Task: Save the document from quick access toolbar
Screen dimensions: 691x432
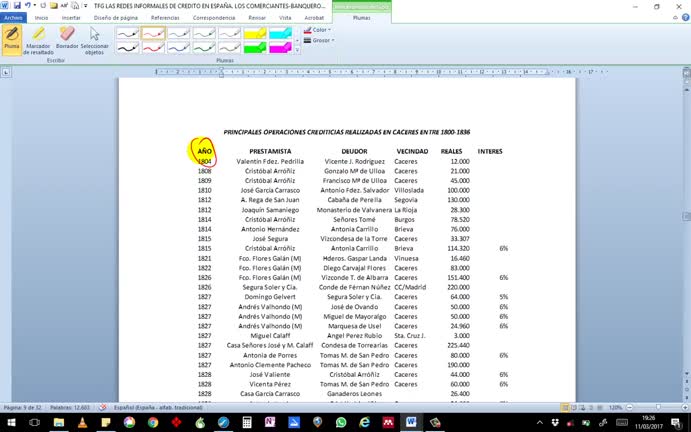Action: pos(17,6)
